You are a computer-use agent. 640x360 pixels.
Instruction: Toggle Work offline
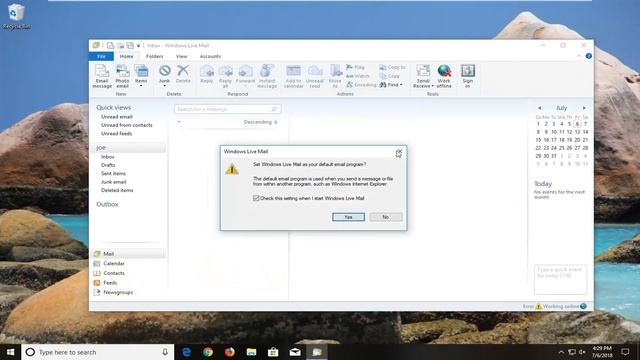click(x=444, y=76)
